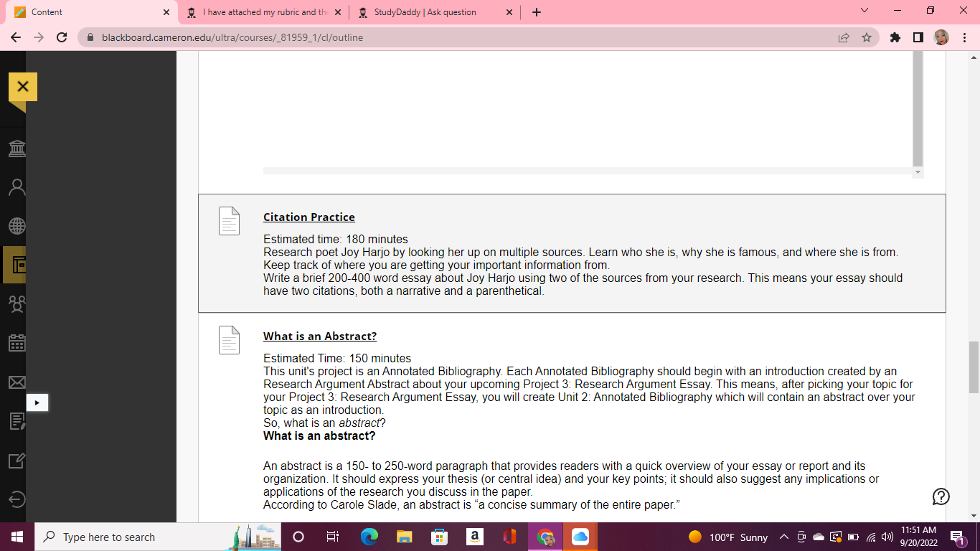Viewport: 980px width, 551px height.
Task: Click the Sign Out icon in sidebar
Action: pos(17,499)
